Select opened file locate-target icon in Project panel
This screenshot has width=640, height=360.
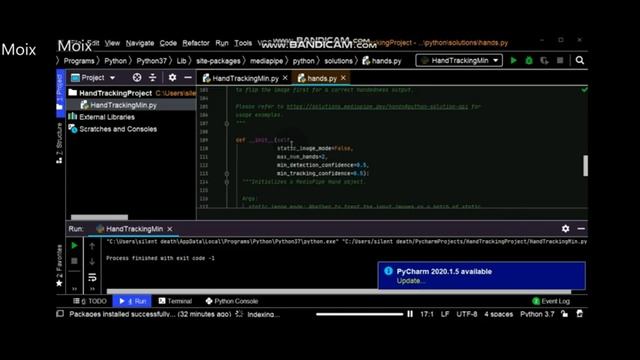(137, 78)
